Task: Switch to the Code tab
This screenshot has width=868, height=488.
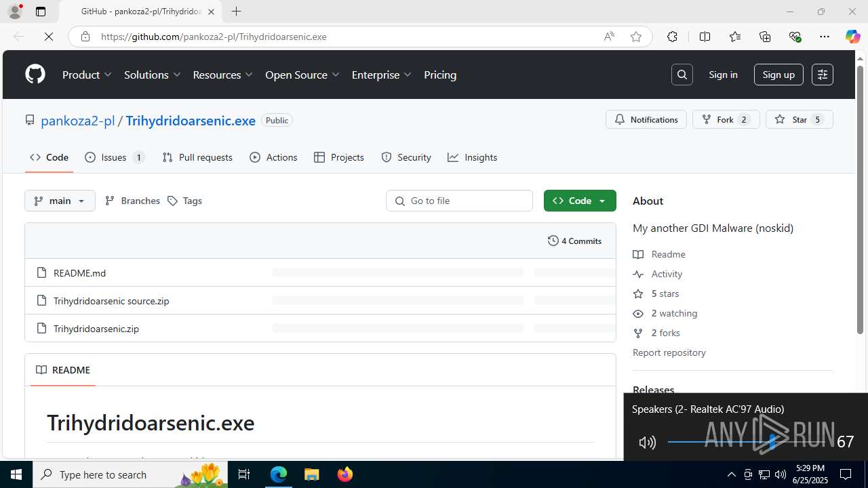Action: (x=49, y=157)
